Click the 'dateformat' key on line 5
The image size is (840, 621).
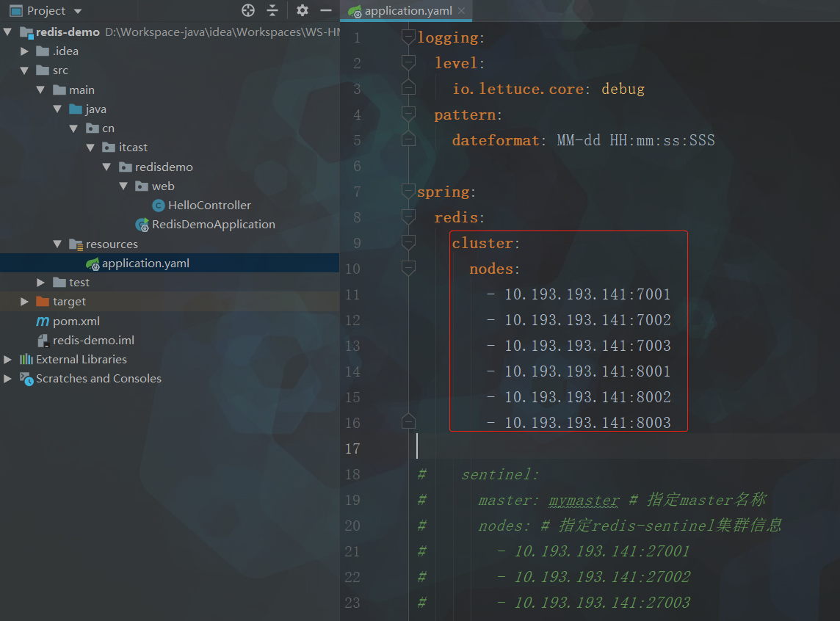[496, 140]
